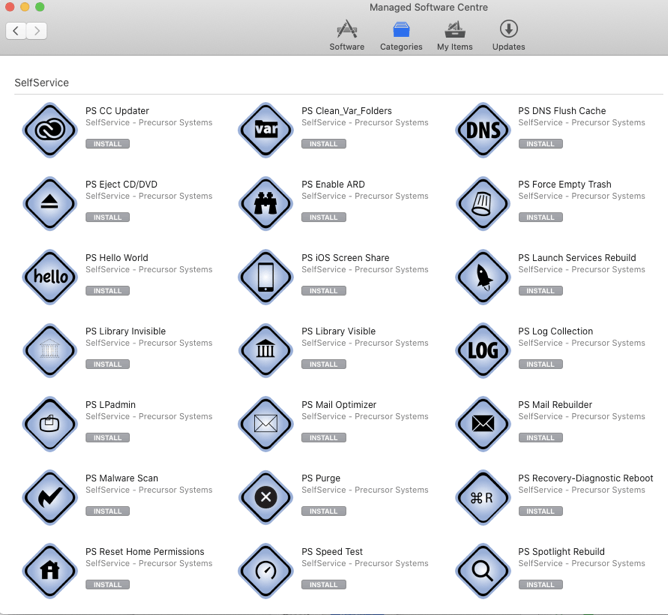Click the PS Clean_Var_Folders var icon
The image size is (668, 615).
266,130
